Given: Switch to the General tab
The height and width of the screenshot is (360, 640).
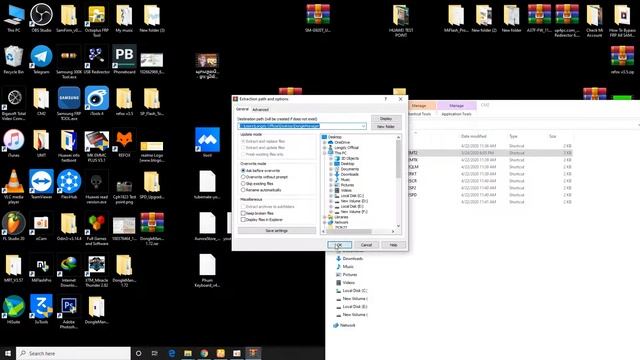Looking at the screenshot, I should coord(242,109).
